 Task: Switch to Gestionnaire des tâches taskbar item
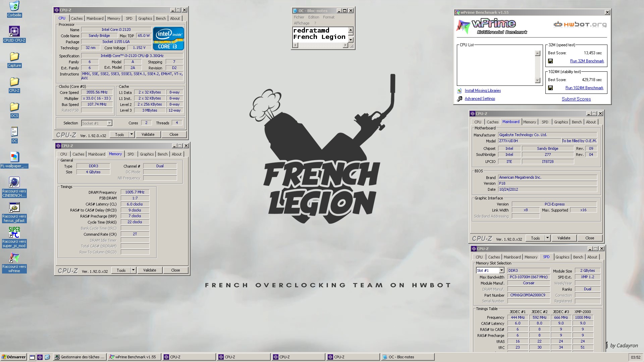[x=80, y=357]
